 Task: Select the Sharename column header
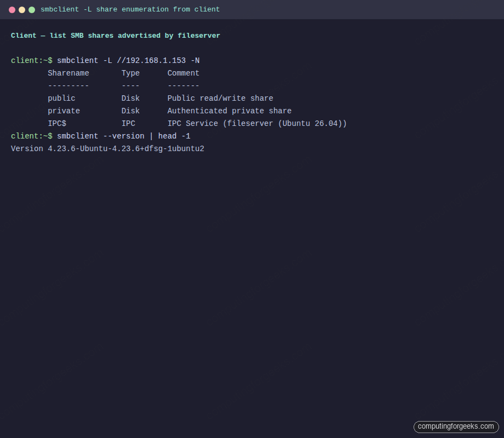coord(68,73)
